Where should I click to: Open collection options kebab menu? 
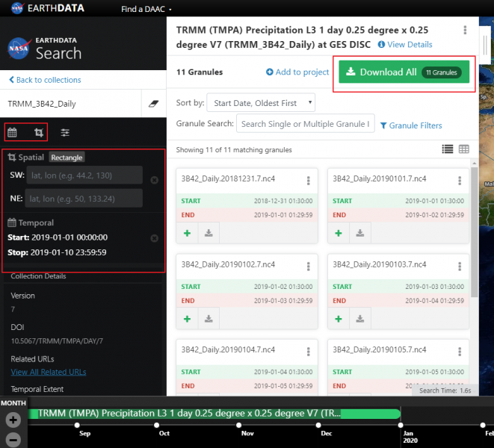tap(465, 31)
